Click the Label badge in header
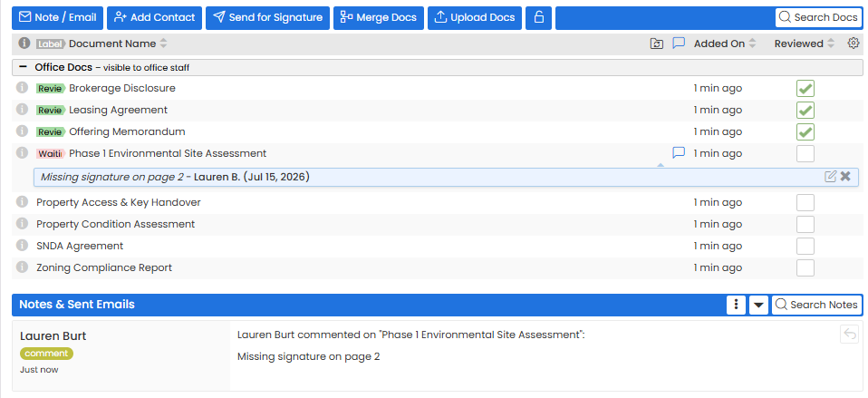This screenshot has height=398, width=868. click(51, 44)
